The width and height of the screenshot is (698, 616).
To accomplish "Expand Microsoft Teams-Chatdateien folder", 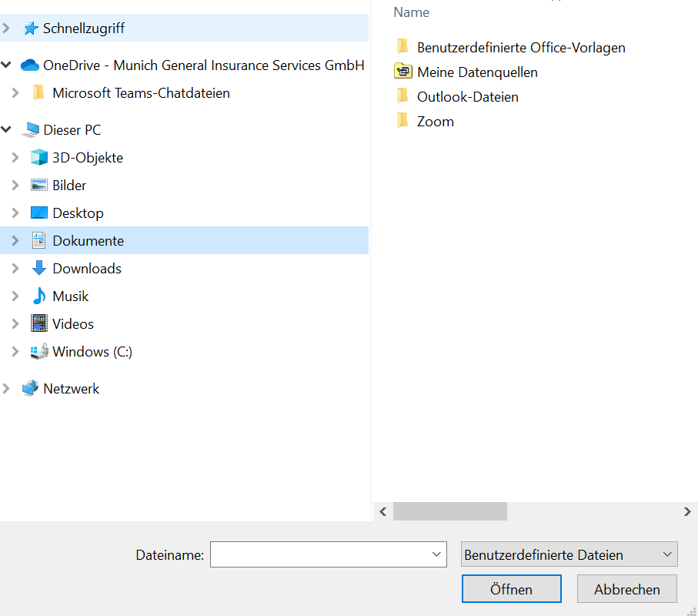I will 15,93.
